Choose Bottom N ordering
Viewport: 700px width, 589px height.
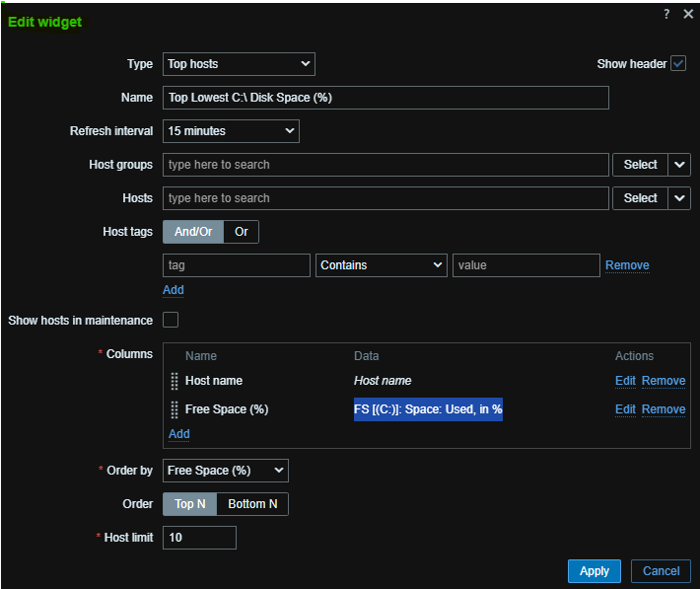click(x=252, y=504)
